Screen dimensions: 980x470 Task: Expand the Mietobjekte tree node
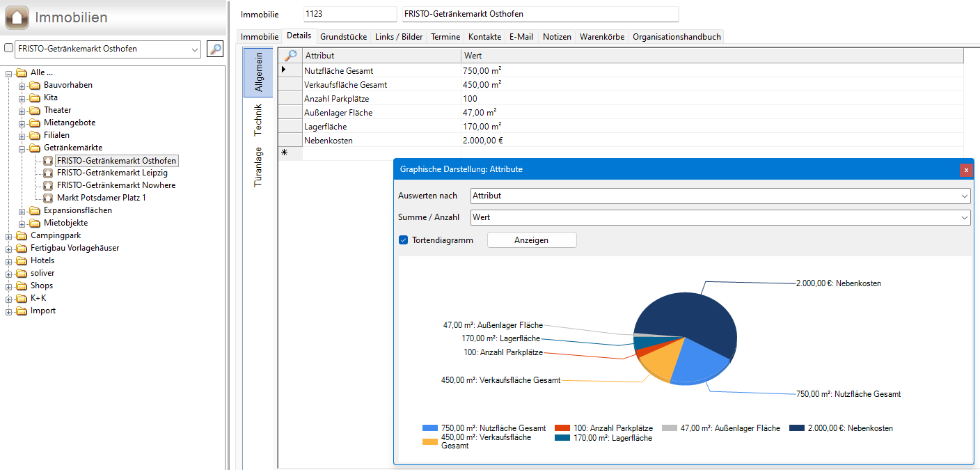(22, 224)
